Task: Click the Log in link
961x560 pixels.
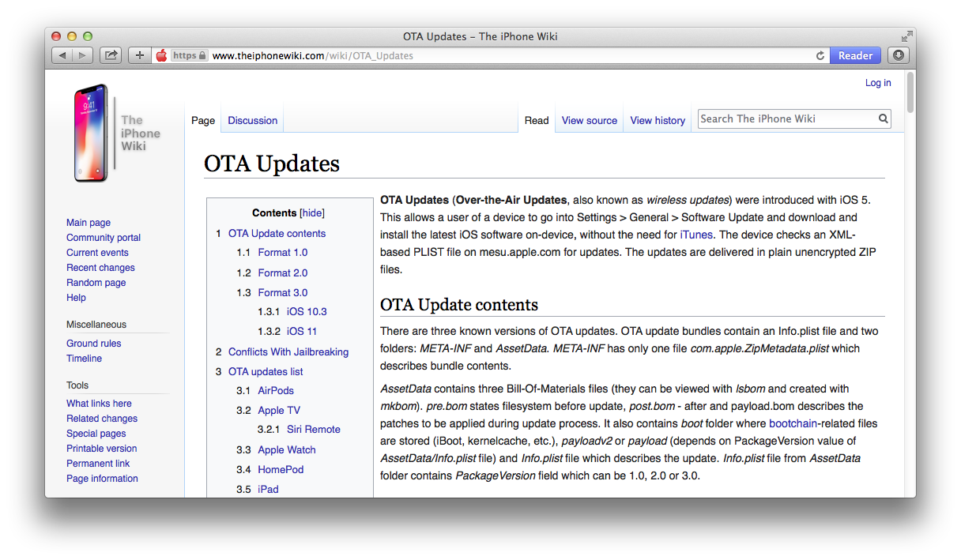Action: [878, 83]
